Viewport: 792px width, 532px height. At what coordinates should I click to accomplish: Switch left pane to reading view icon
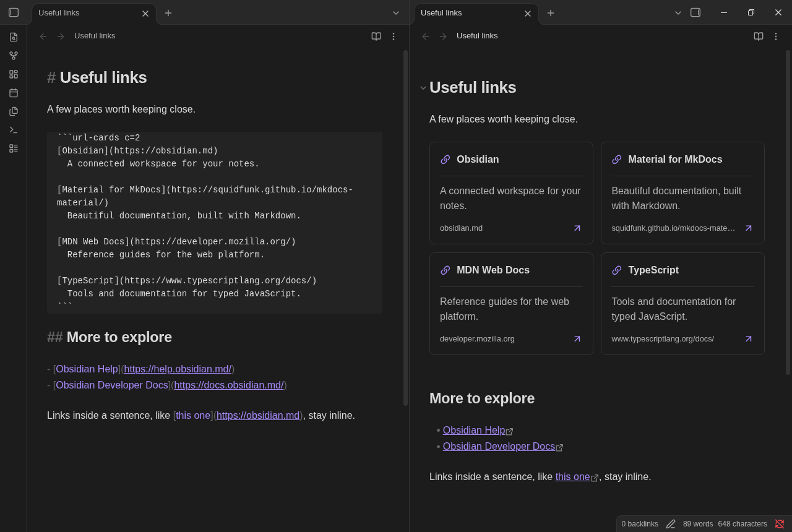click(376, 36)
